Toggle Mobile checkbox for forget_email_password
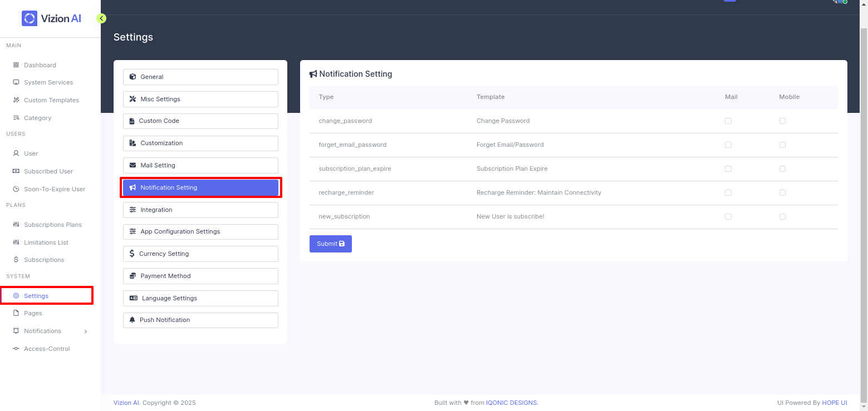 pyautogui.click(x=782, y=145)
